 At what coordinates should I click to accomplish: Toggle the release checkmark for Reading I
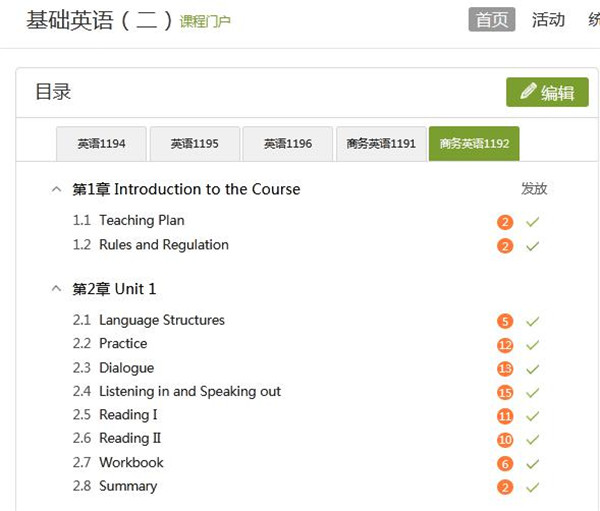(x=533, y=416)
